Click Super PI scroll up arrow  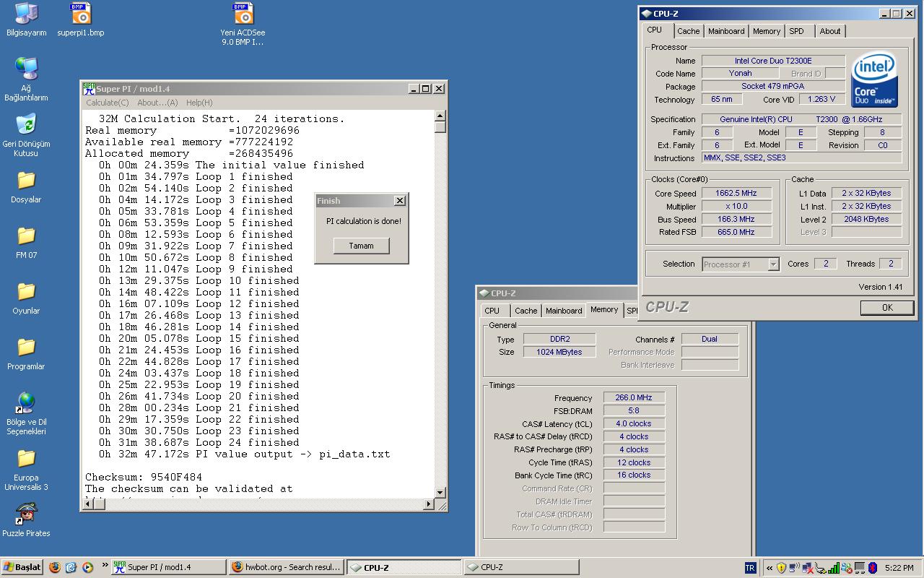pyautogui.click(x=440, y=116)
